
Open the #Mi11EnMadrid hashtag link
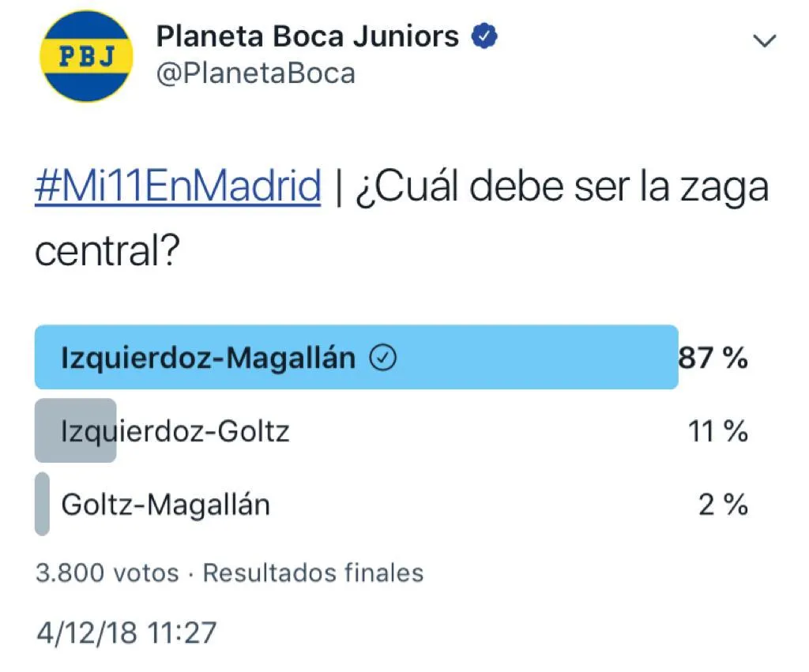coord(178,188)
